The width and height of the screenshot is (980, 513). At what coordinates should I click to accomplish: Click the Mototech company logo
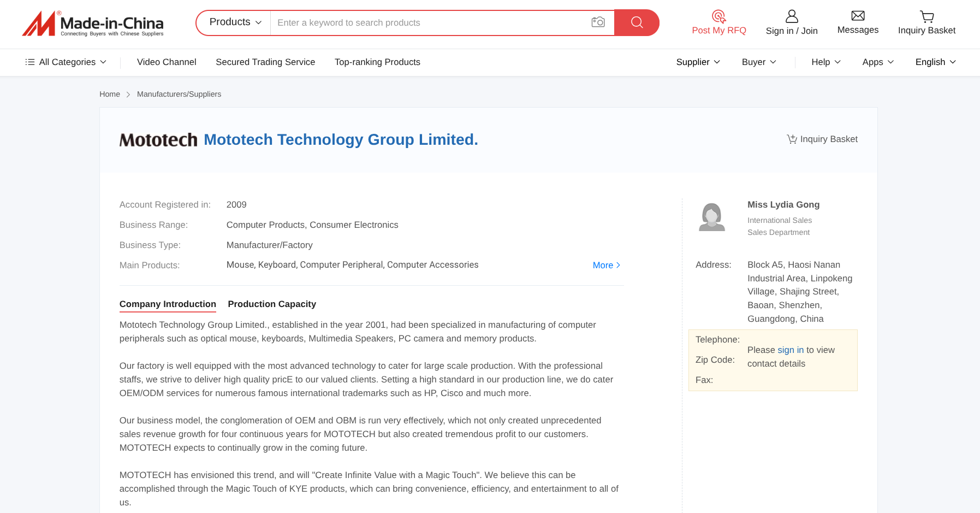158,140
